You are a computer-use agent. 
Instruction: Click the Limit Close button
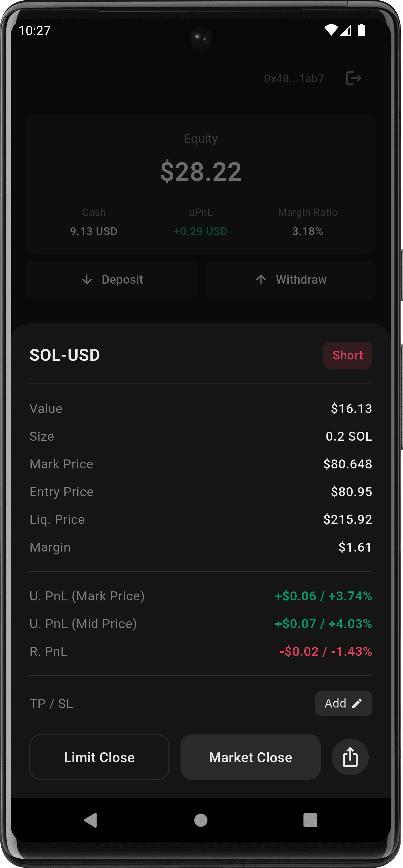[99, 757]
